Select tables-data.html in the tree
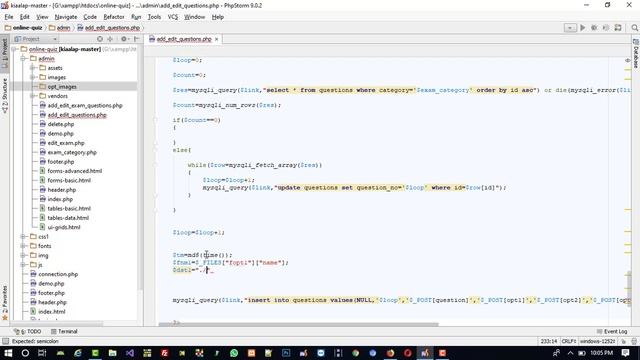The height and width of the screenshot is (360, 640). click(68, 218)
